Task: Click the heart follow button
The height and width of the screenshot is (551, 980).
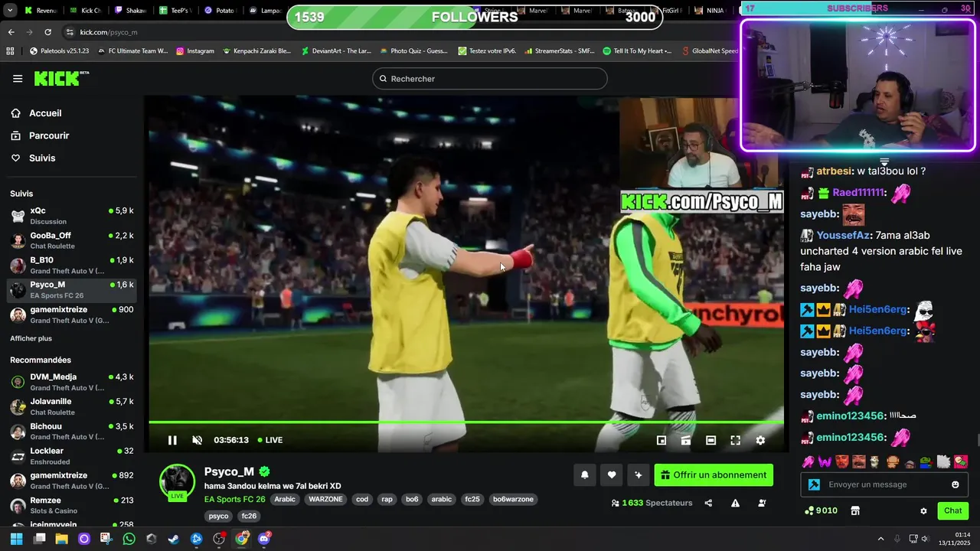Action: pyautogui.click(x=612, y=474)
